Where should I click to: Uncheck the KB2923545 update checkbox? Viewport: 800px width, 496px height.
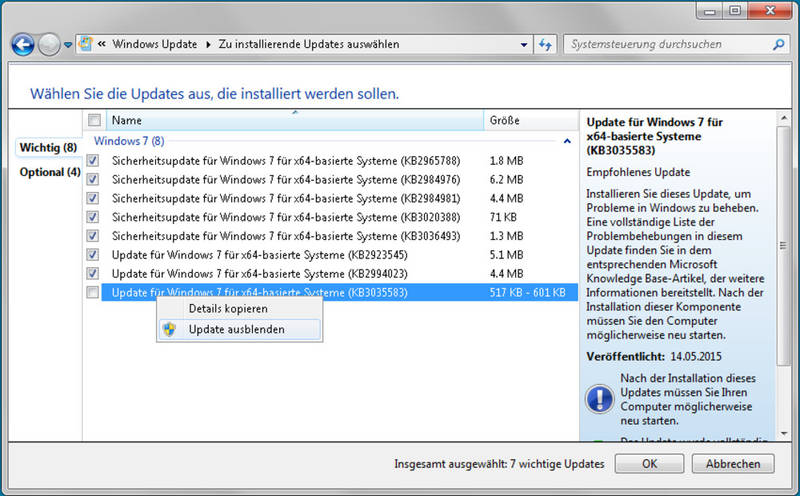coord(92,255)
